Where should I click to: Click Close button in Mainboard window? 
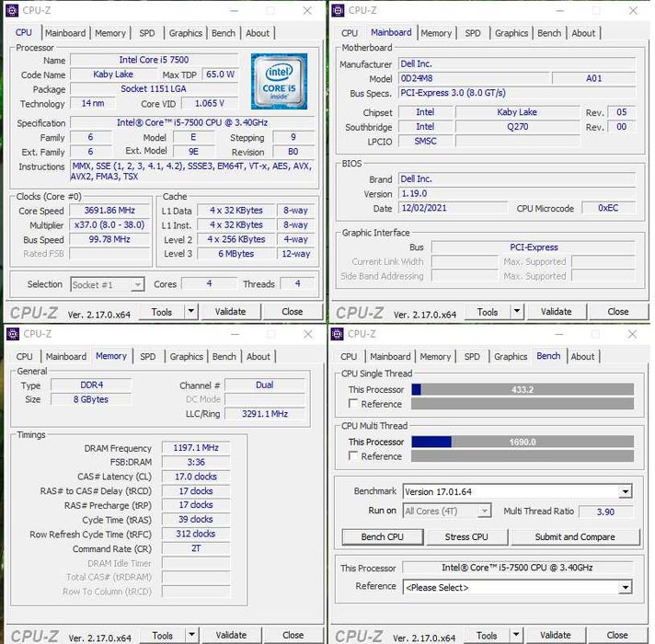pos(618,312)
